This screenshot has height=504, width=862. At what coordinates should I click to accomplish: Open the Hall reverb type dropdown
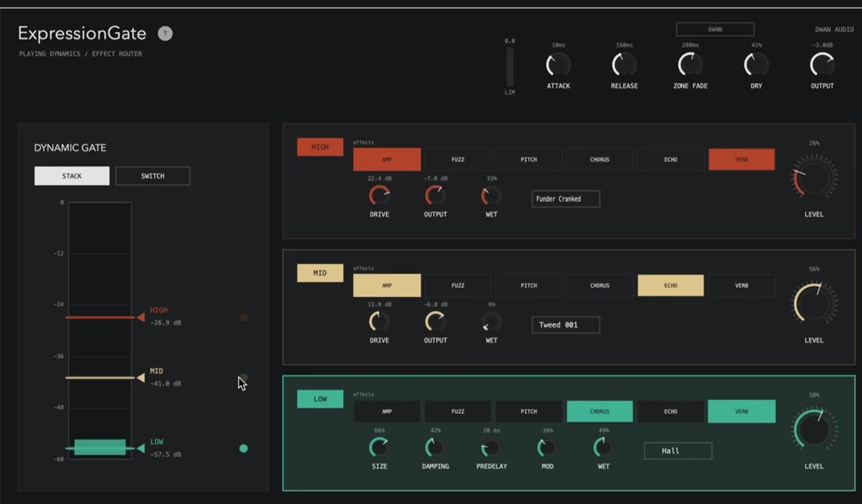(678, 451)
